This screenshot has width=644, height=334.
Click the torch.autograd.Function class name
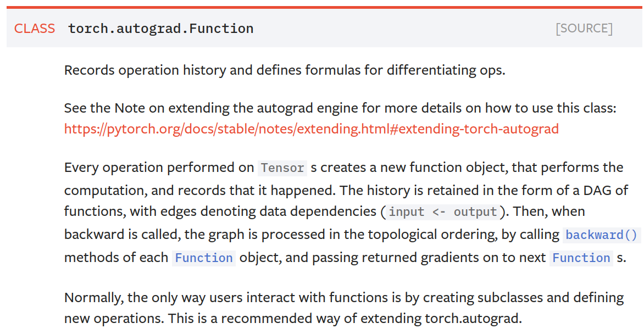pyautogui.click(x=160, y=29)
